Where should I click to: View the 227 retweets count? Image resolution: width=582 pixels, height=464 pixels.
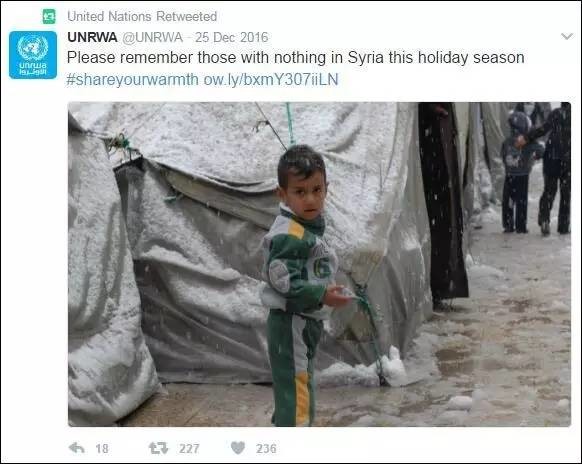pyautogui.click(x=189, y=448)
